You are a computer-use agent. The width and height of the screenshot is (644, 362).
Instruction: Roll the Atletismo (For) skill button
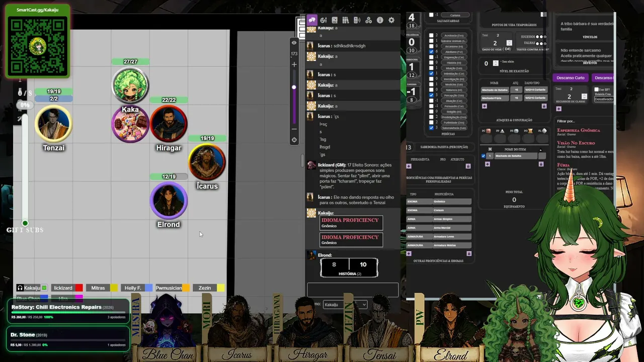(454, 52)
